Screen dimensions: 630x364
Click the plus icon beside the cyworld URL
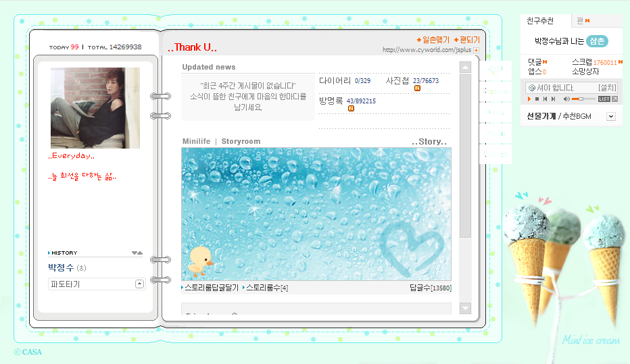[476, 50]
